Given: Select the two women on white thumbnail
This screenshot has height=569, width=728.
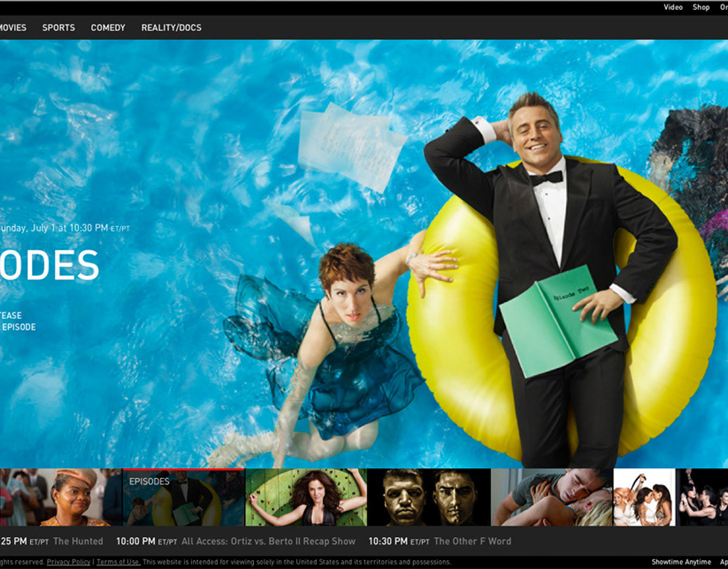Looking at the screenshot, I should (x=645, y=497).
